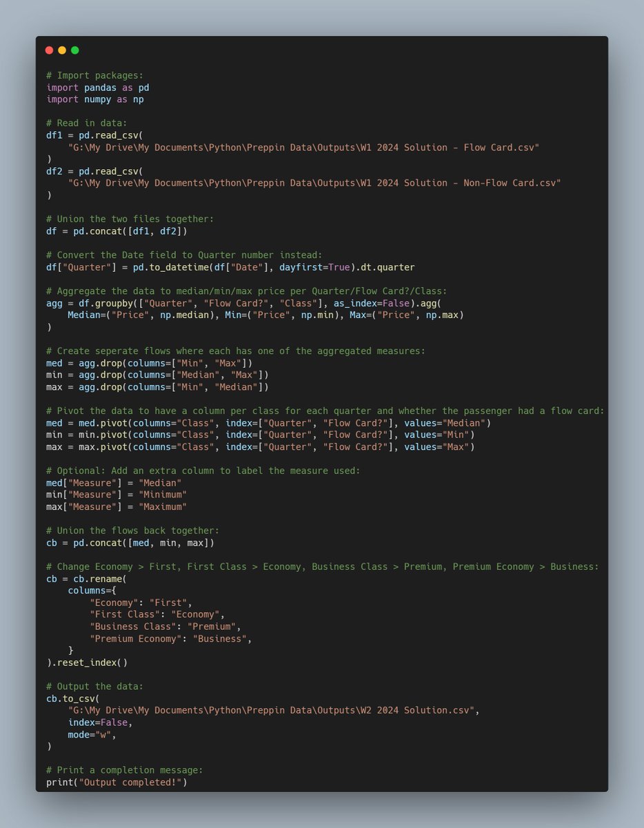Click the "Premium Economy": "Business" mapping line
This screenshot has width=644, height=828.
[x=171, y=639]
